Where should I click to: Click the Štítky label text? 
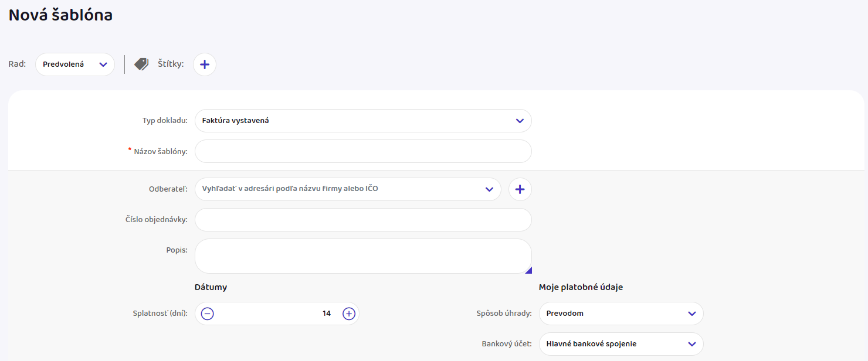171,64
